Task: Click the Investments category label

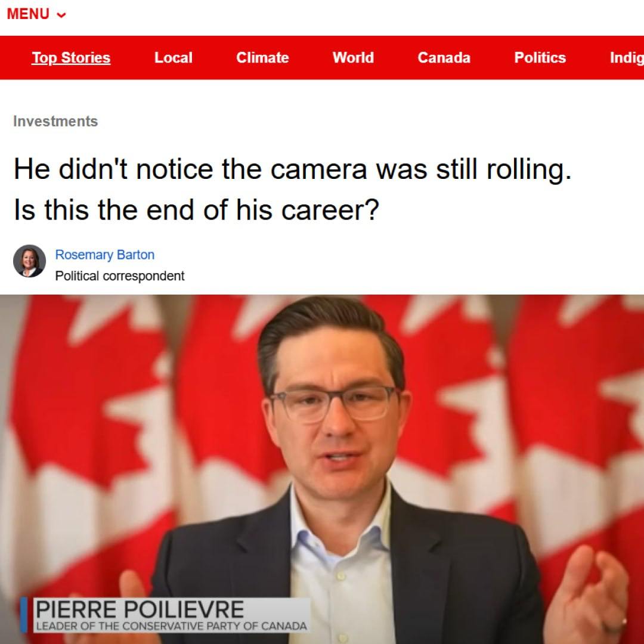Action: click(x=55, y=121)
